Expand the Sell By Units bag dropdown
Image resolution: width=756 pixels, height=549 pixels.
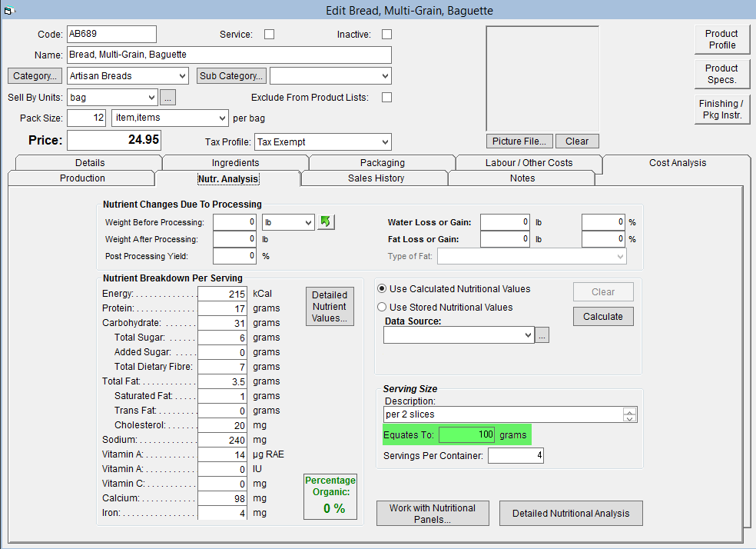point(151,98)
